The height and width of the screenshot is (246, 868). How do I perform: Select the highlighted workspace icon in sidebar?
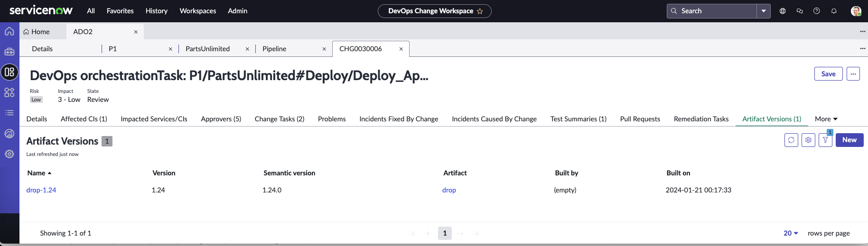click(9, 72)
